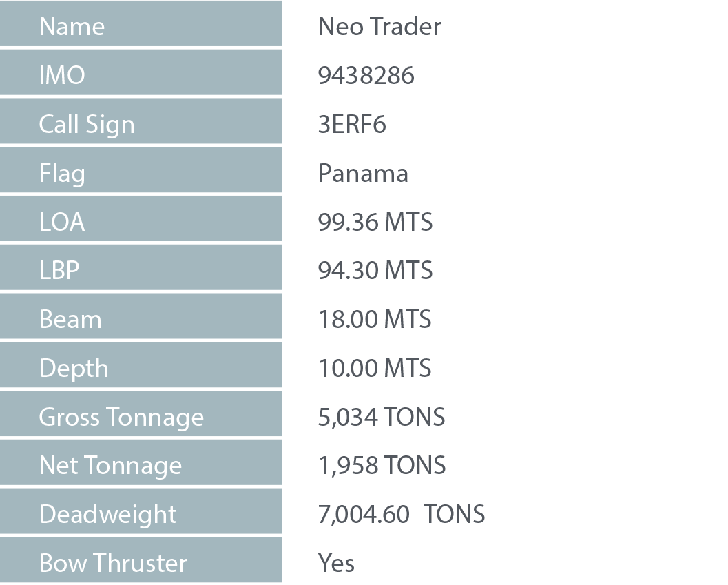
Task: Click the Deadweight label cell
Action: tap(141, 511)
